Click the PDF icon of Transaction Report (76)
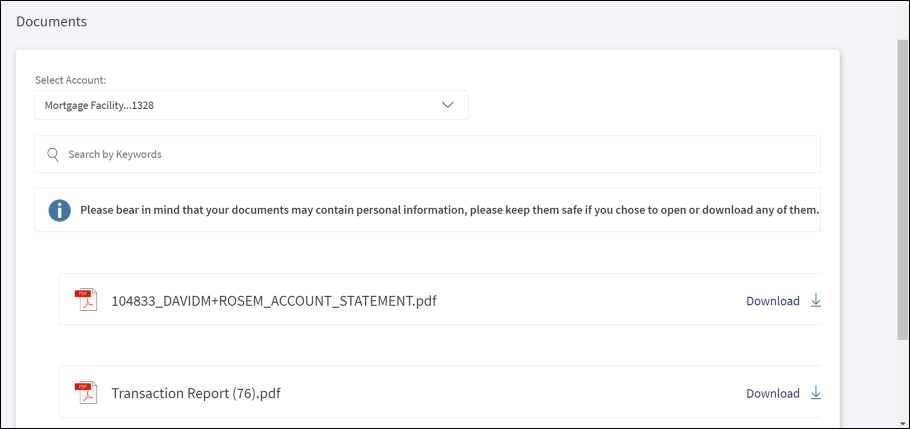 coord(86,392)
